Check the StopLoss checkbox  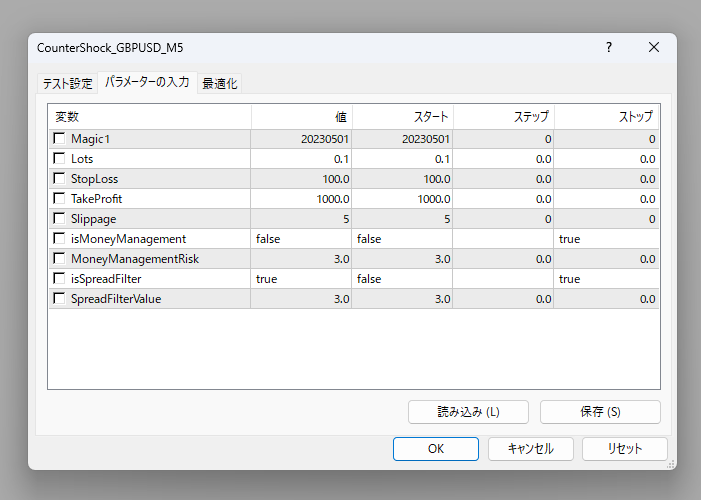tap(60, 179)
